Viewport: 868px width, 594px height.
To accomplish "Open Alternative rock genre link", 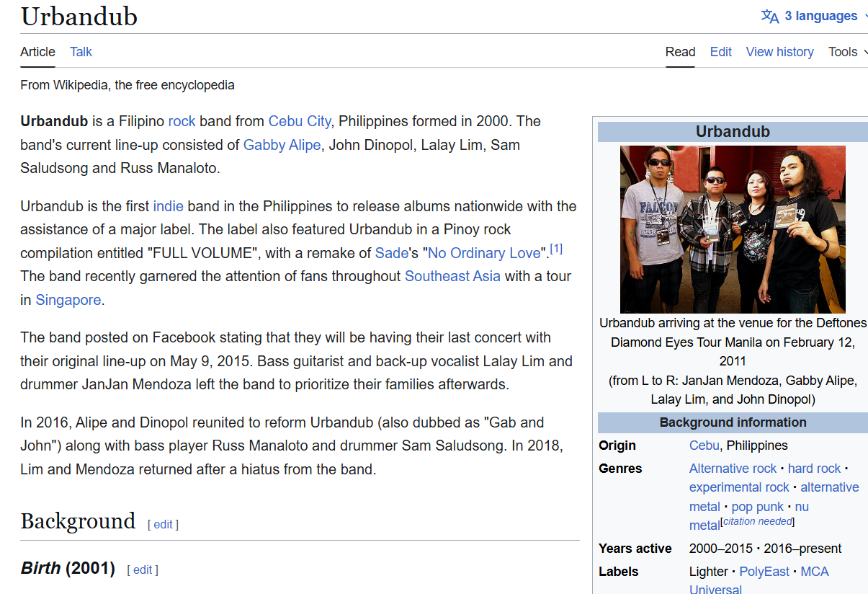I will tap(733, 469).
